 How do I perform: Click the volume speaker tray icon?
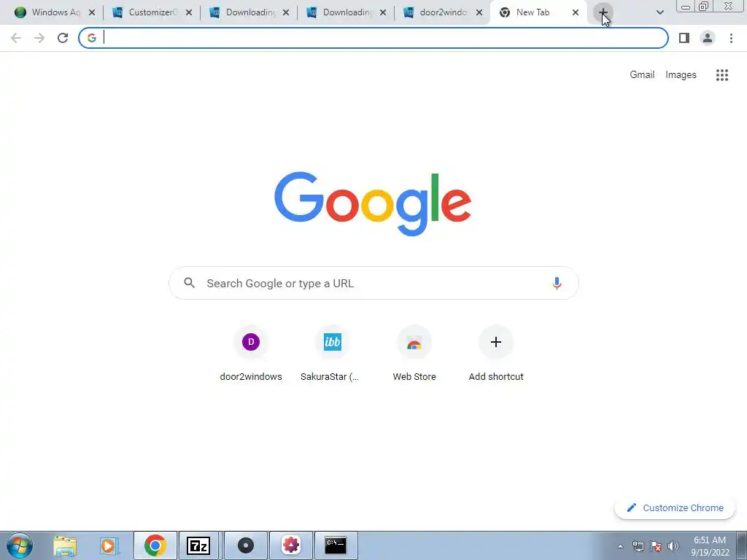tap(673, 546)
